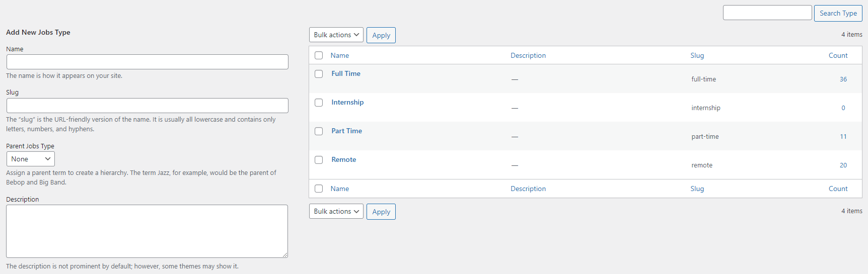Focus the Name input field
The width and height of the screenshot is (868, 274).
pos(147,62)
